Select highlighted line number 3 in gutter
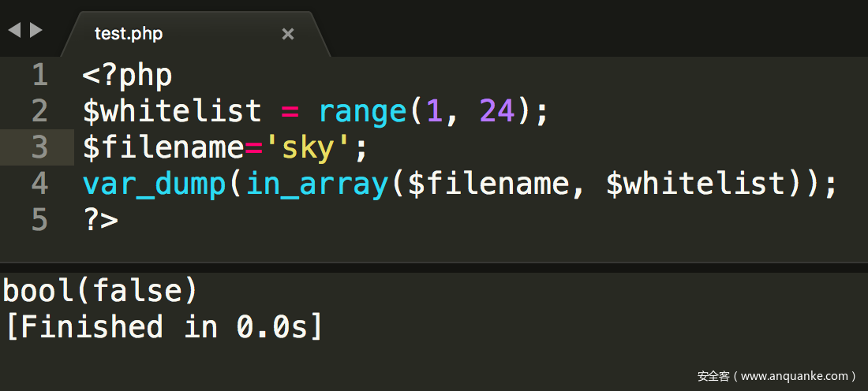Image resolution: width=868 pixels, height=391 pixels. [x=39, y=147]
